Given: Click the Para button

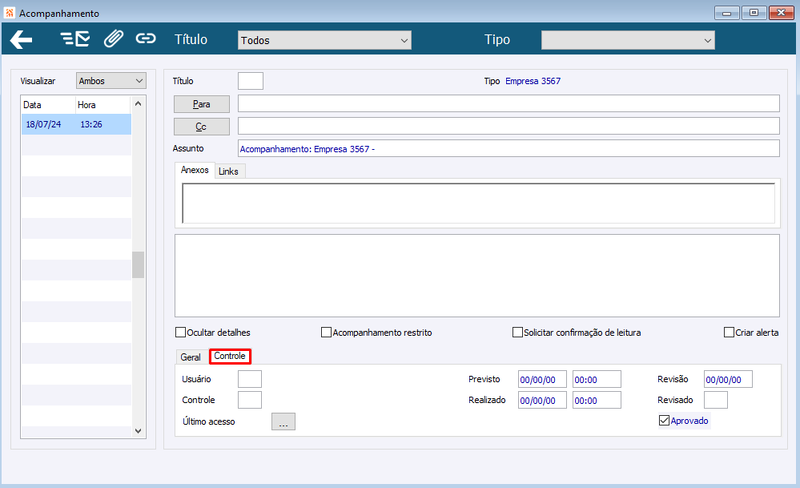Looking at the screenshot, I should 202,104.
